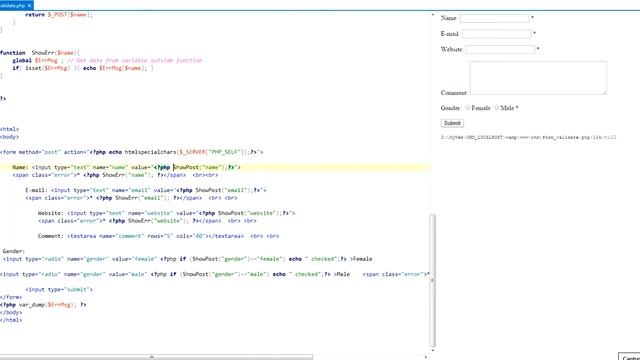Click the scroll up arrow of editor
The width and height of the screenshot is (640, 360).
click(433, 15)
